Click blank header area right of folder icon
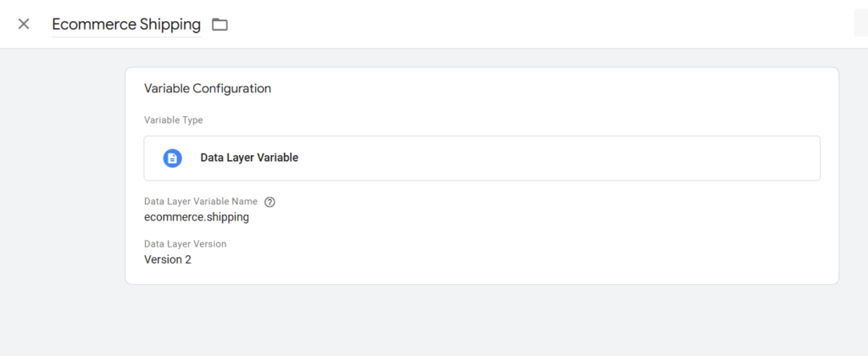 [509, 25]
